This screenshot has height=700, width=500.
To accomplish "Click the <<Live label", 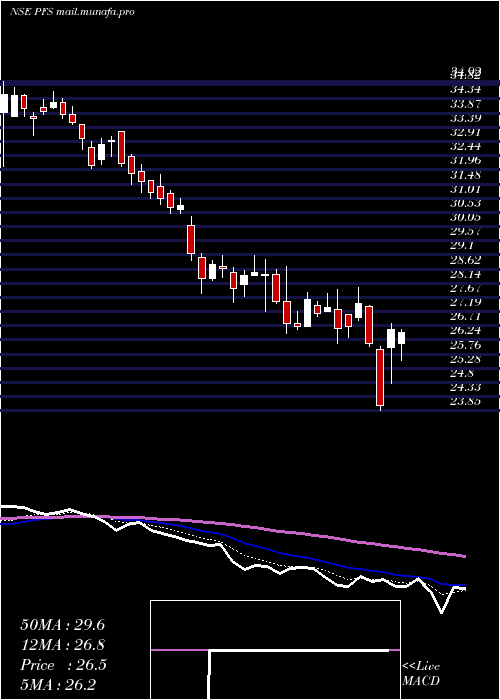I will pyautogui.click(x=421, y=667).
